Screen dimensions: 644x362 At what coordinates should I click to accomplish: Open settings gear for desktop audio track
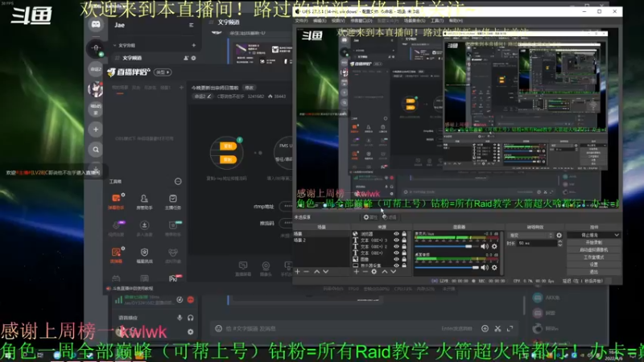click(x=494, y=268)
